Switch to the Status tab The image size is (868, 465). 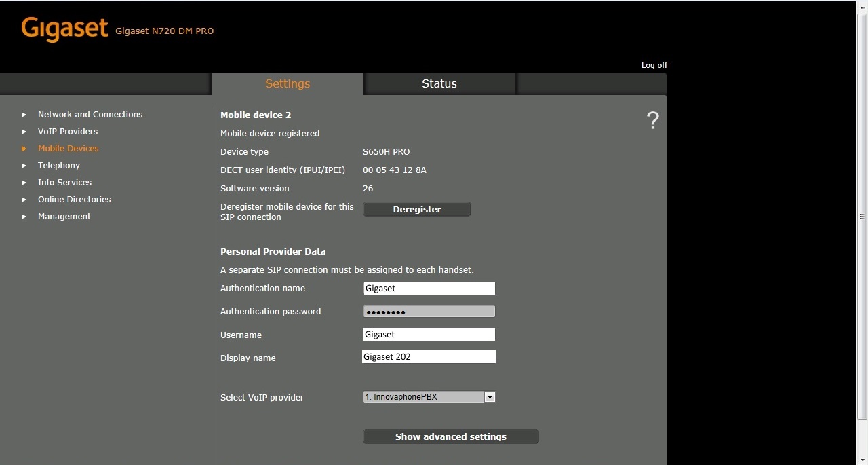[439, 83]
